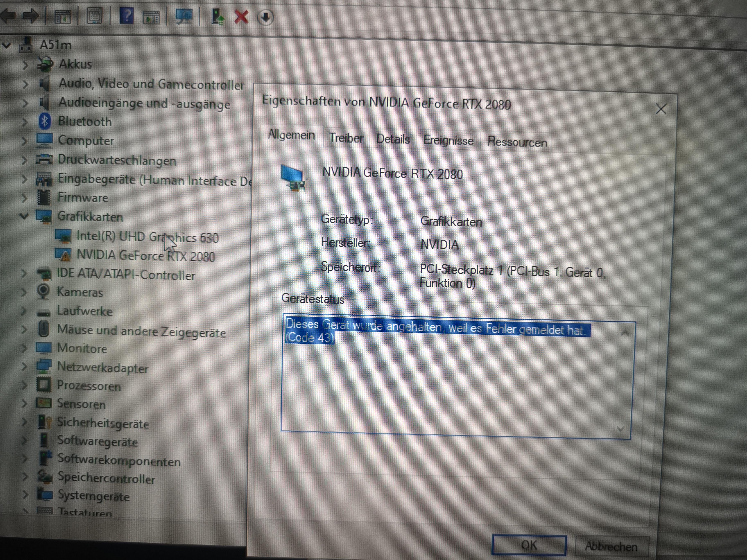Open the Details tab

(x=393, y=139)
